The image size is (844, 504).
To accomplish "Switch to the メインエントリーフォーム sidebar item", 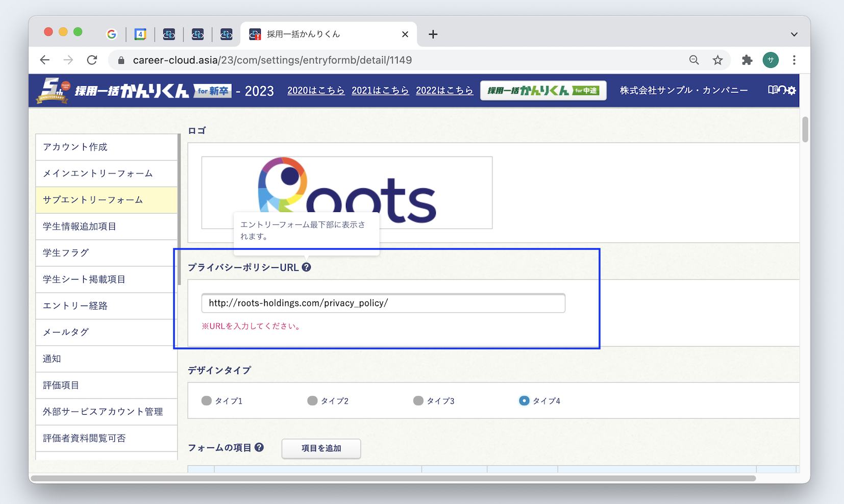I will tap(97, 173).
